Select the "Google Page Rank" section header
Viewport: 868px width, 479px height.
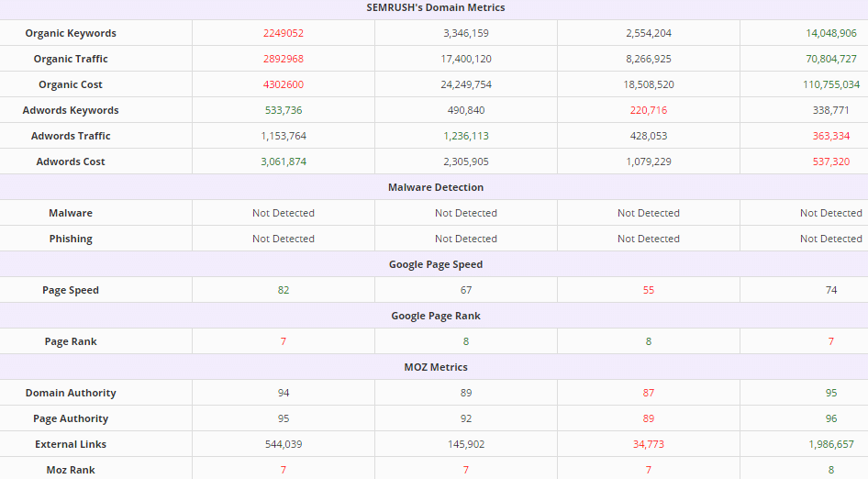point(436,316)
